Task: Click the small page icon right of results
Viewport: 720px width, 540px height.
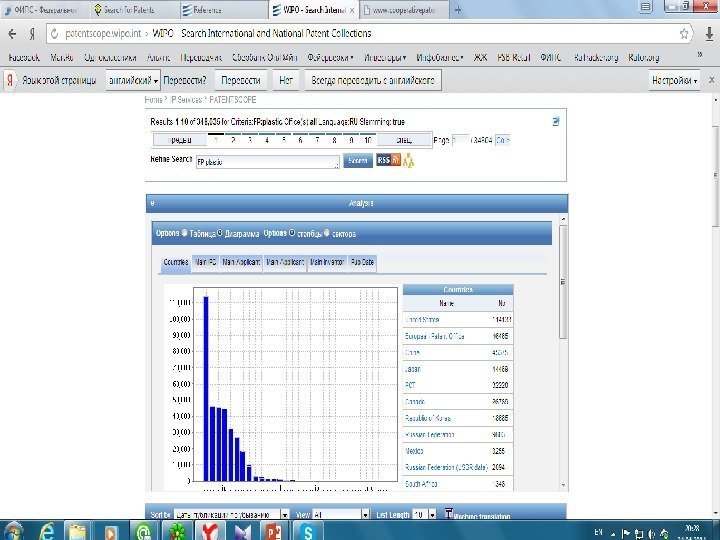Action: pyautogui.click(x=556, y=121)
